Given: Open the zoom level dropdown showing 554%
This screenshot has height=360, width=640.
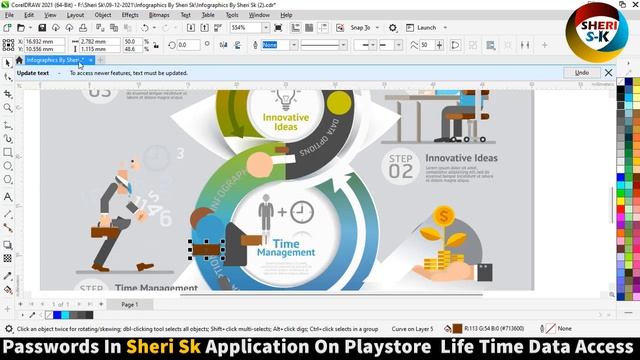Looking at the screenshot, I should pos(266,28).
